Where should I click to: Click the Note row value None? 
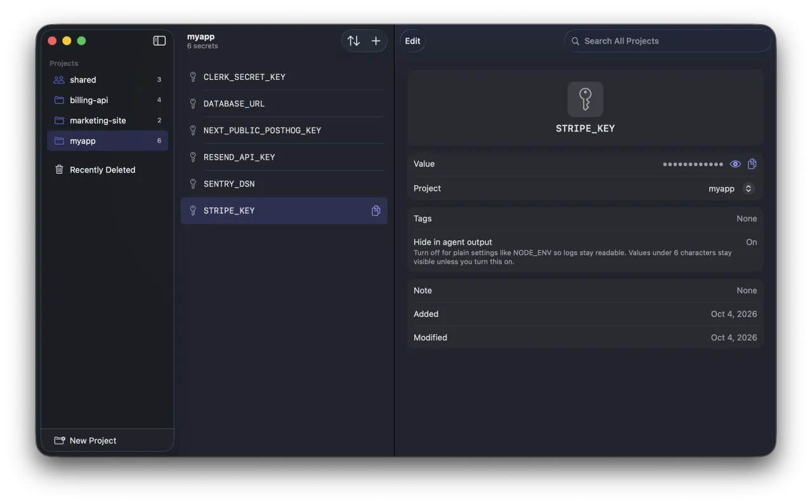click(747, 290)
